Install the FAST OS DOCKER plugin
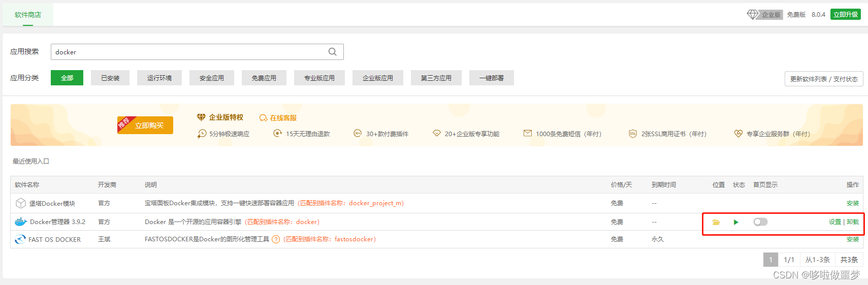The width and height of the screenshot is (868, 285). pyautogui.click(x=853, y=239)
